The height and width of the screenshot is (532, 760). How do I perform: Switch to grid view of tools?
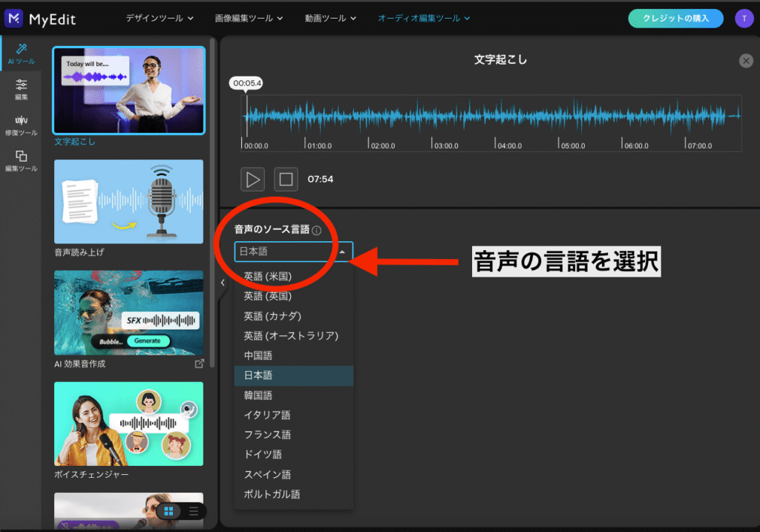(x=168, y=511)
